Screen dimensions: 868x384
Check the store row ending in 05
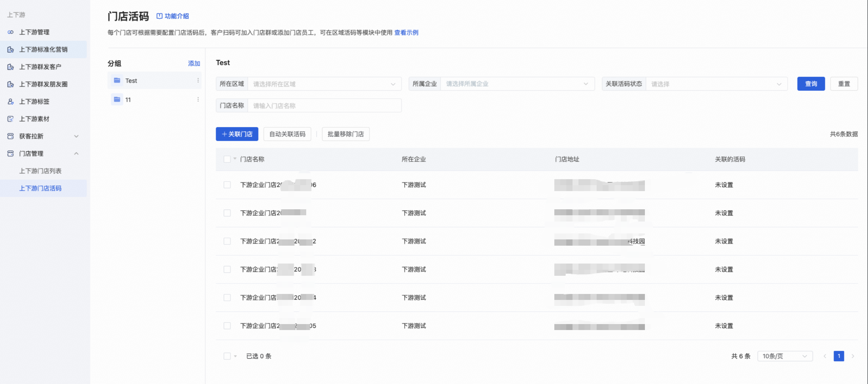click(227, 326)
